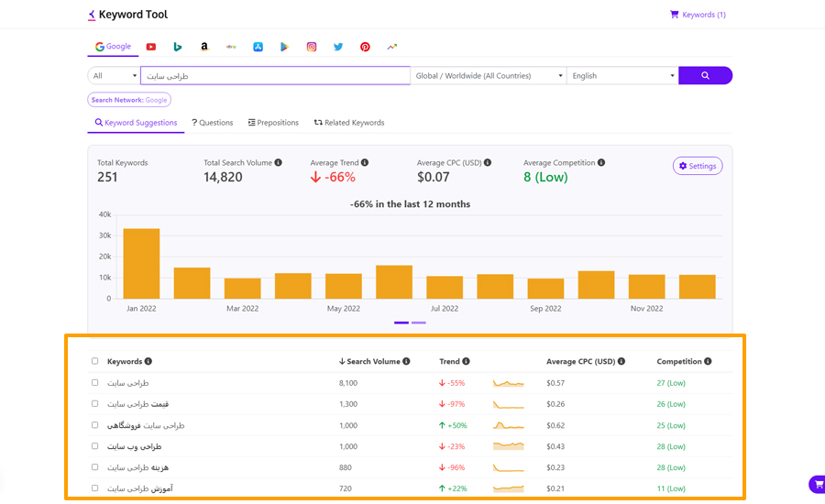Open the Global / Worldwide country dropdown
825x504 pixels.
pyautogui.click(x=489, y=75)
